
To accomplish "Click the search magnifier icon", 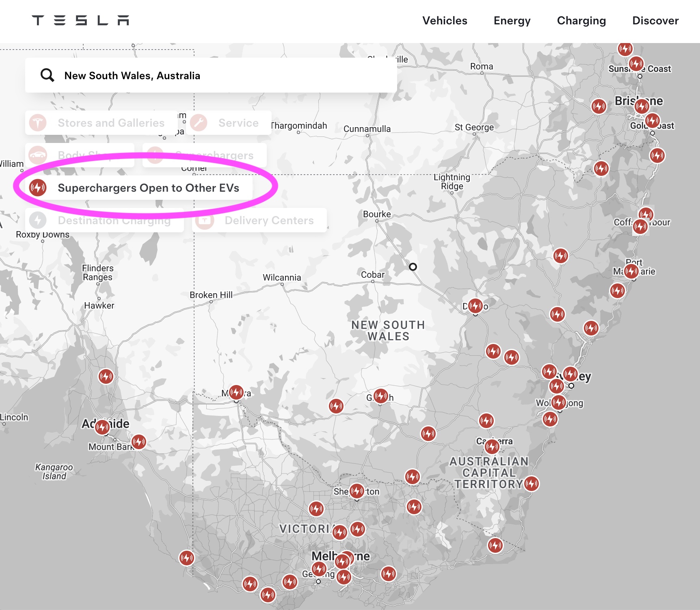I will pyautogui.click(x=47, y=75).
